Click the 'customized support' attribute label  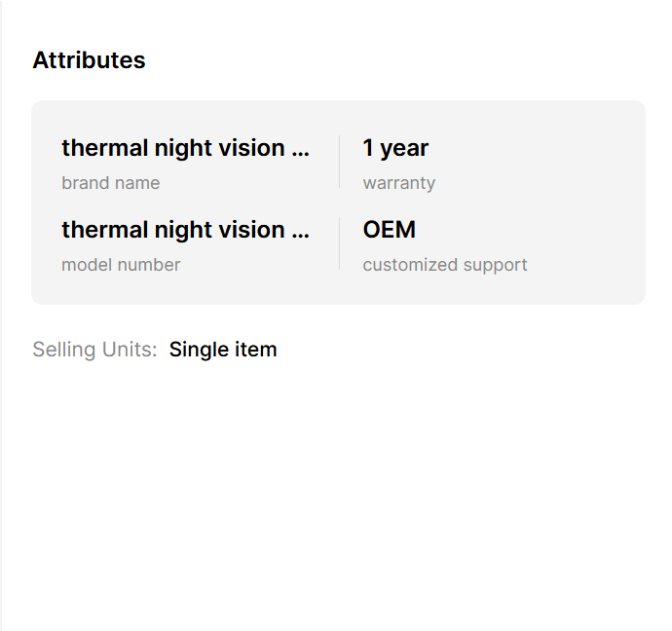(x=445, y=265)
